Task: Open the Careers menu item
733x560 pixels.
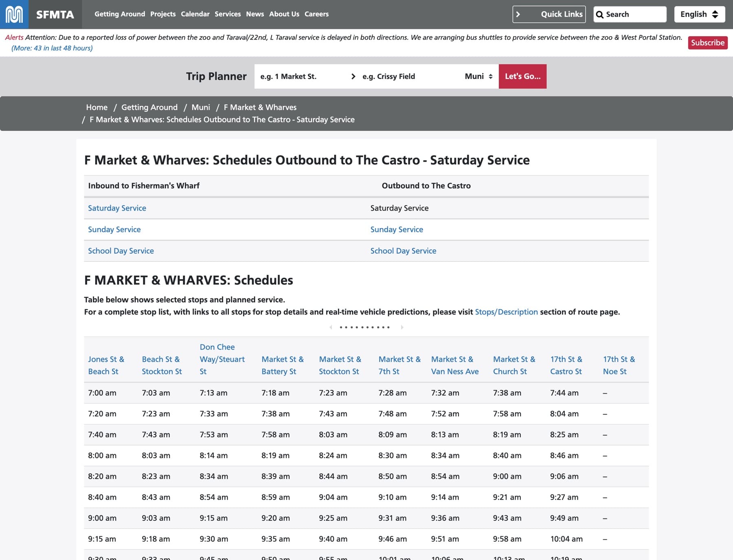Action: pos(316,14)
